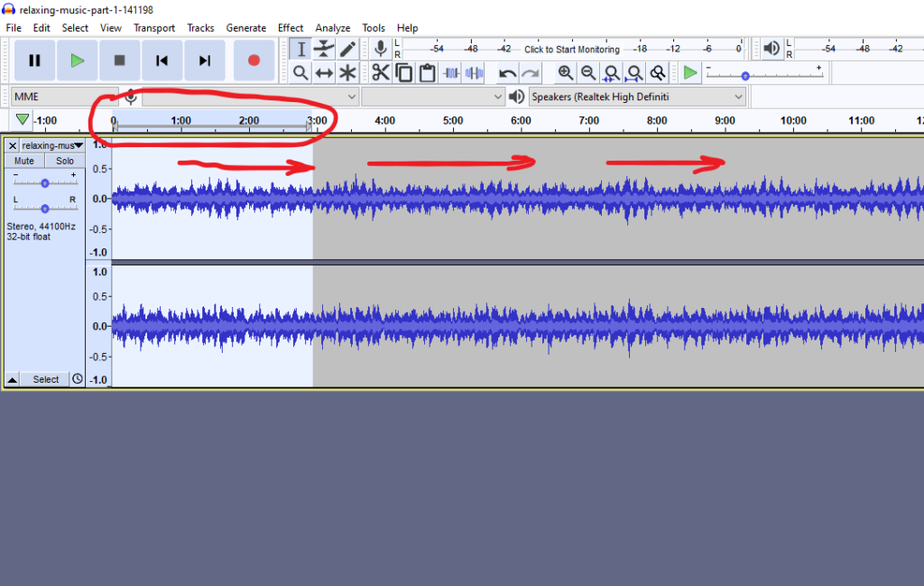Open the Analyze menu

[x=332, y=28]
